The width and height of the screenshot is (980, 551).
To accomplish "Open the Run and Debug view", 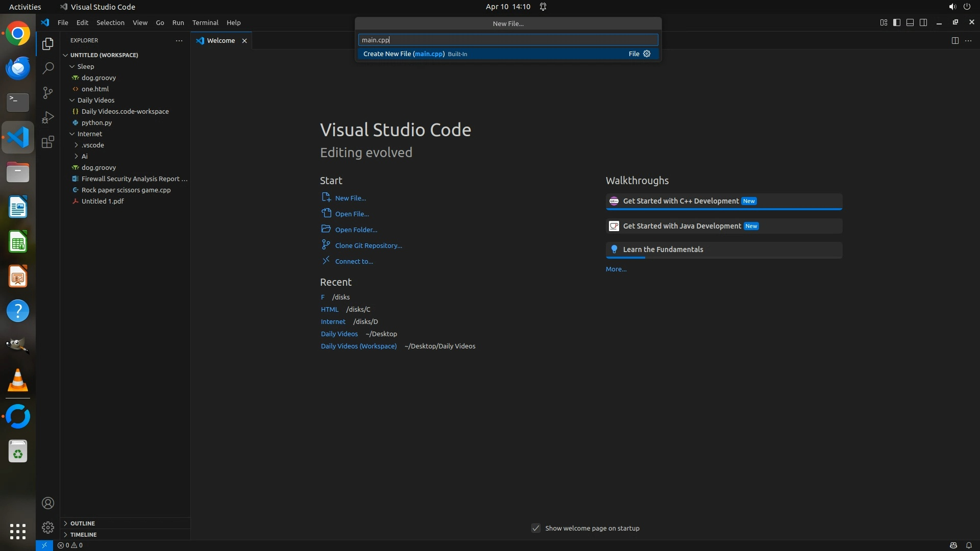I will tap(48, 117).
